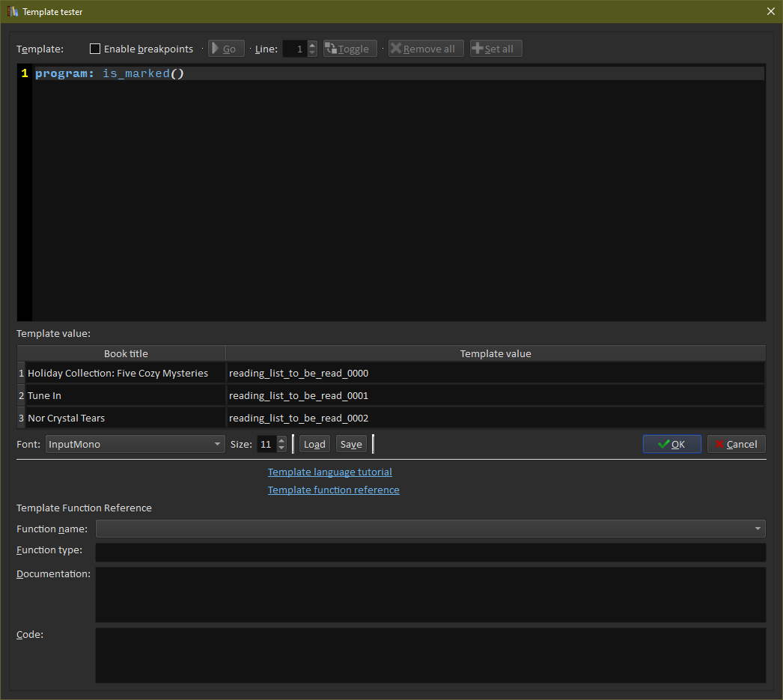Screen dimensions: 783x700
Task: Click the Go breakpoint run button
Action: (226, 49)
